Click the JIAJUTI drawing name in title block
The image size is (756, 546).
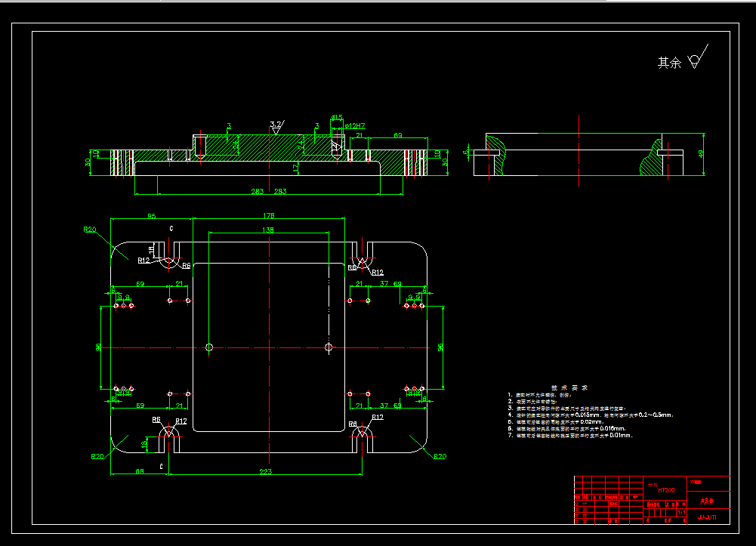click(707, 517)
